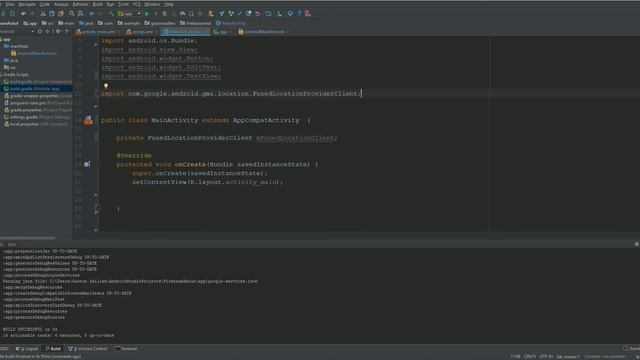The height and width of the screenshot is (360, 640).
Task: Click the MainActivity class gutter icon
Action: tap(88, 120)
